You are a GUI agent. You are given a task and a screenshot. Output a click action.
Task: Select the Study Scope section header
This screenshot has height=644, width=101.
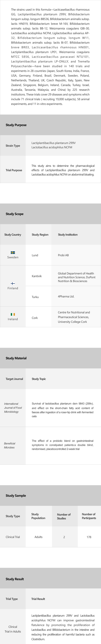pos(14,214)
